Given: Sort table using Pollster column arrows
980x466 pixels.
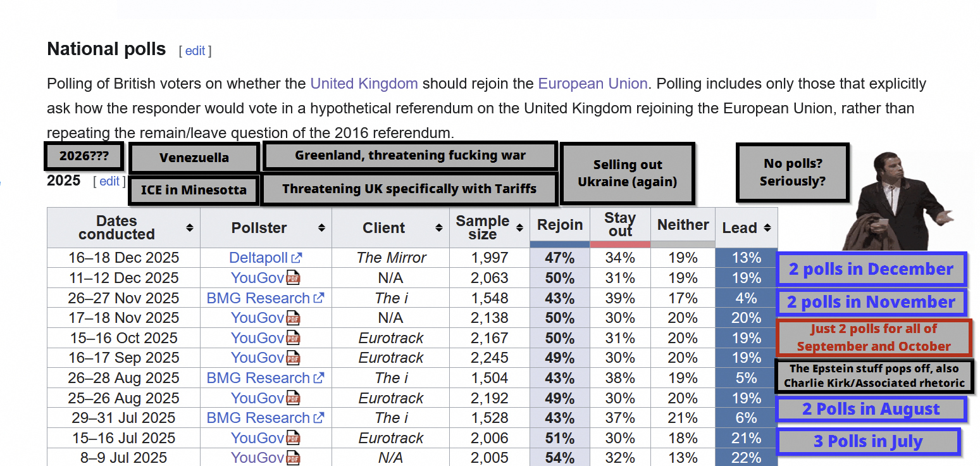Looking at the screenshot, I should [321, 227].
